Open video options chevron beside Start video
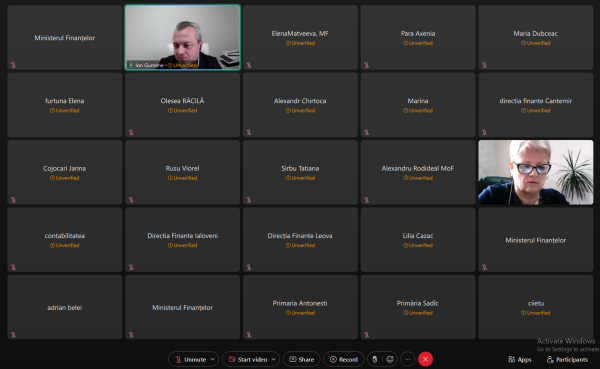Image resolution: width=600 pixels, height=369 pixels. point(274,359)
